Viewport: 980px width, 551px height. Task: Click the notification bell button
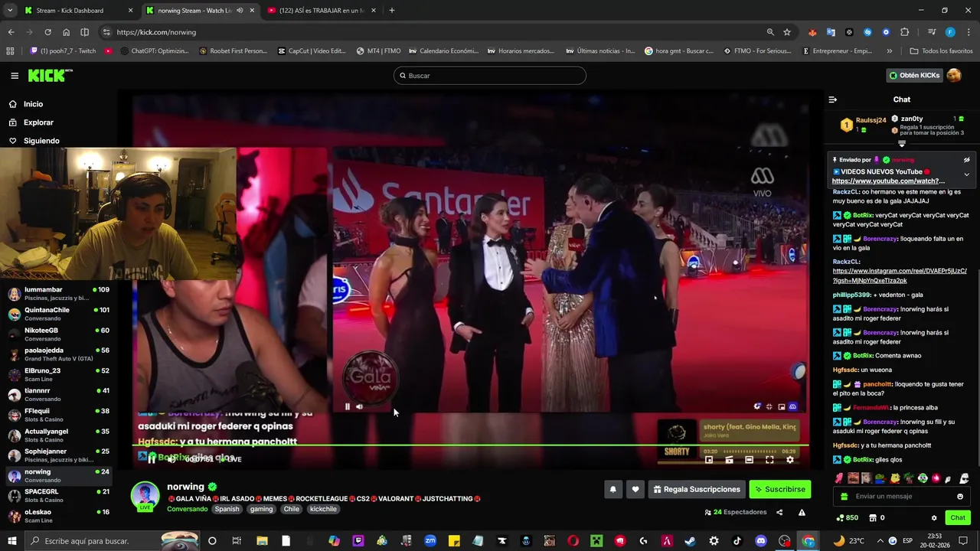click(612, 490)
